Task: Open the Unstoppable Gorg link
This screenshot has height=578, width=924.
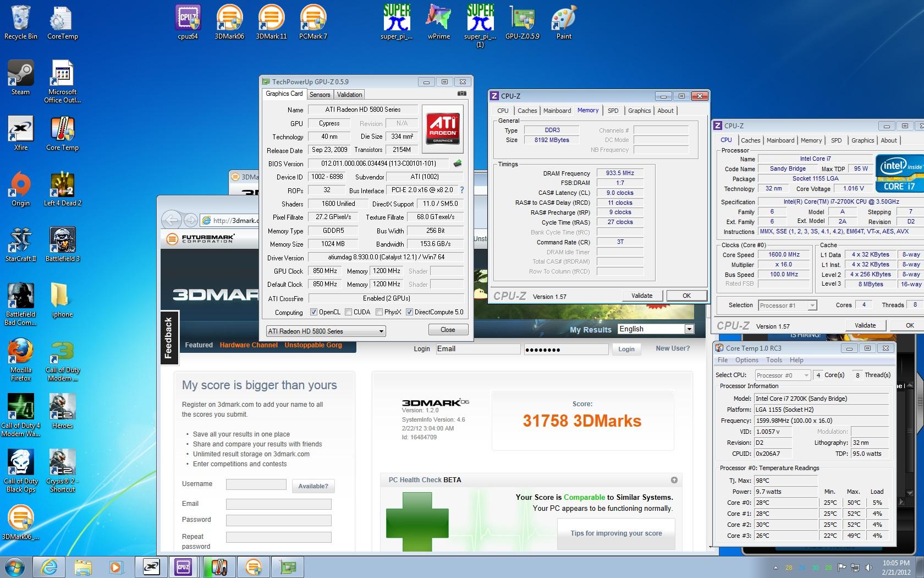Action: [x=313, y=345]
